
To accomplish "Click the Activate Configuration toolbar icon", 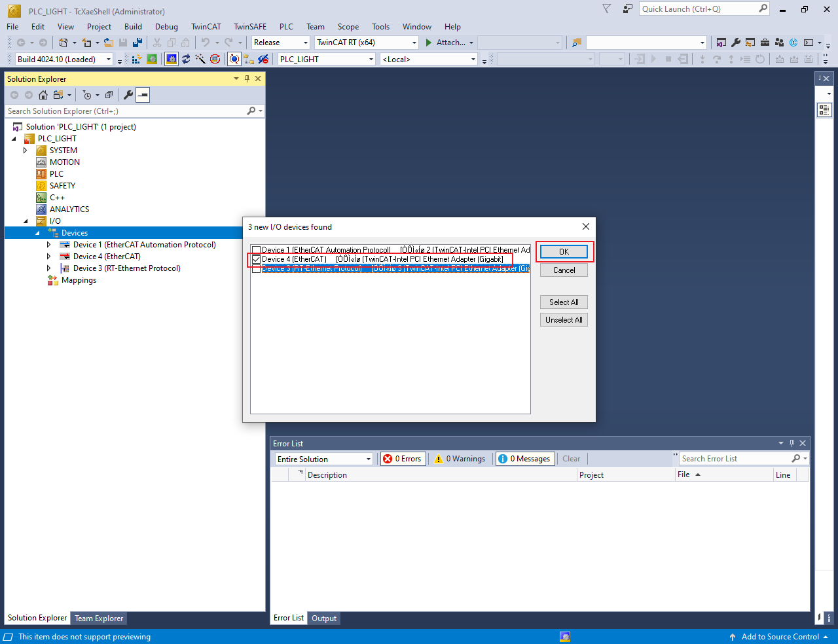I will pos(137,59).
